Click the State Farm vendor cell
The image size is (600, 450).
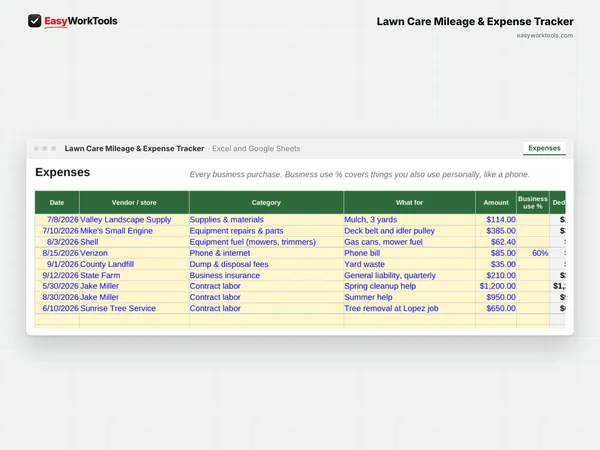point(134,275)
